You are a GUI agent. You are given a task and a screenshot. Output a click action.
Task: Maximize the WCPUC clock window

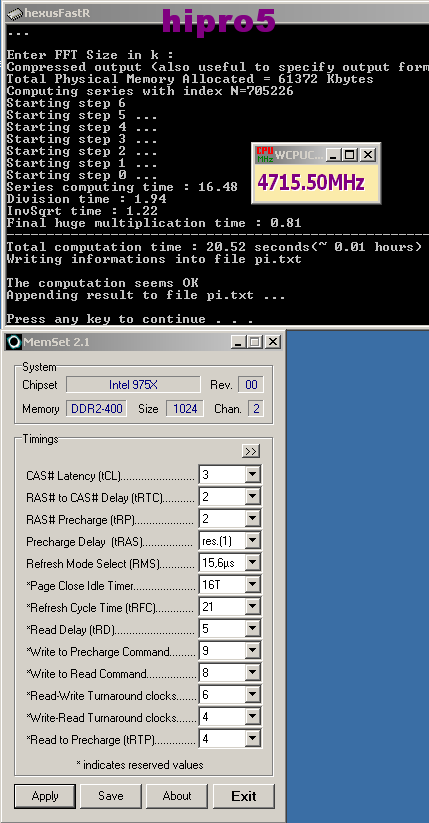(349, 155)
